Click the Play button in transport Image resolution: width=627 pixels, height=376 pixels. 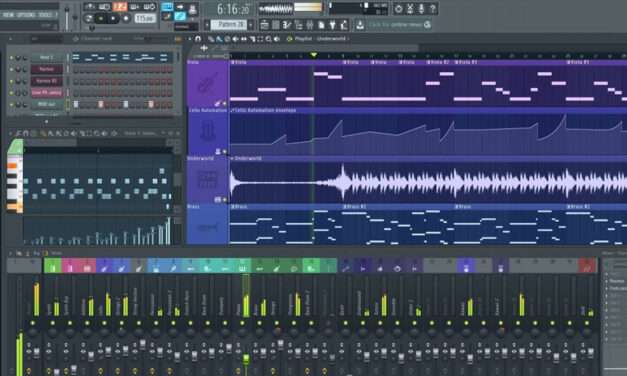(x=101, y=18)
